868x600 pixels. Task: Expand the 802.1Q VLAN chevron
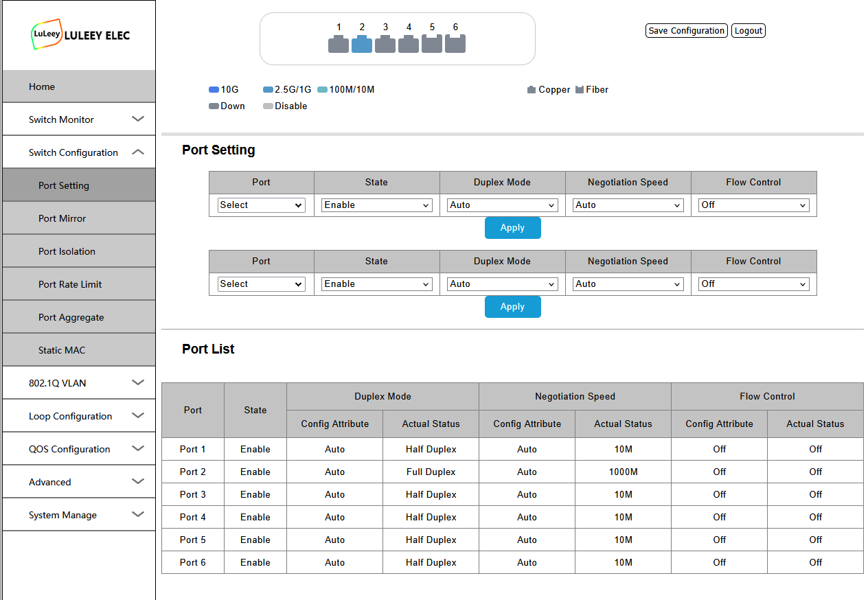(x=138, y=382)
